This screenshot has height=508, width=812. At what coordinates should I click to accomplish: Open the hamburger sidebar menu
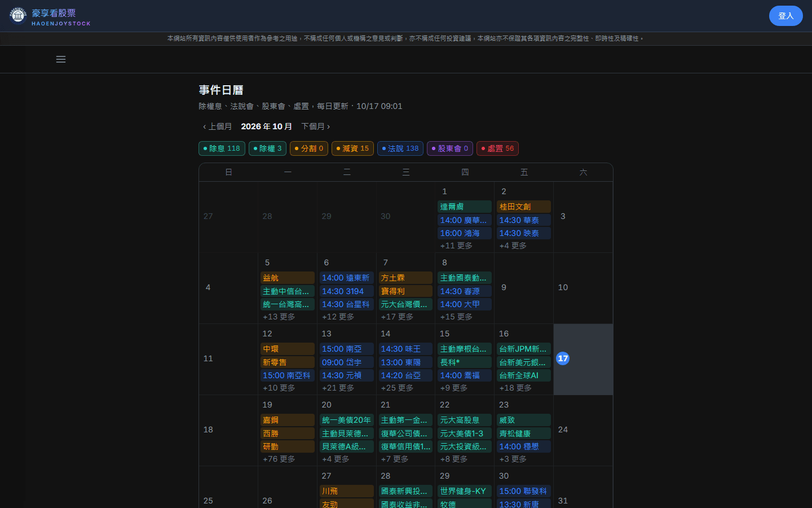[61, 59]
